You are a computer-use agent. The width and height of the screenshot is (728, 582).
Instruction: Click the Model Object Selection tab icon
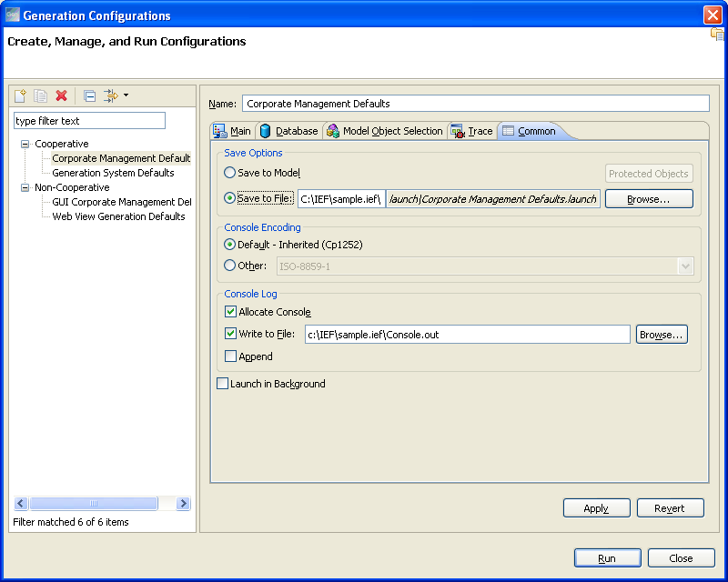pyautogui.click(x=334, y=130)
